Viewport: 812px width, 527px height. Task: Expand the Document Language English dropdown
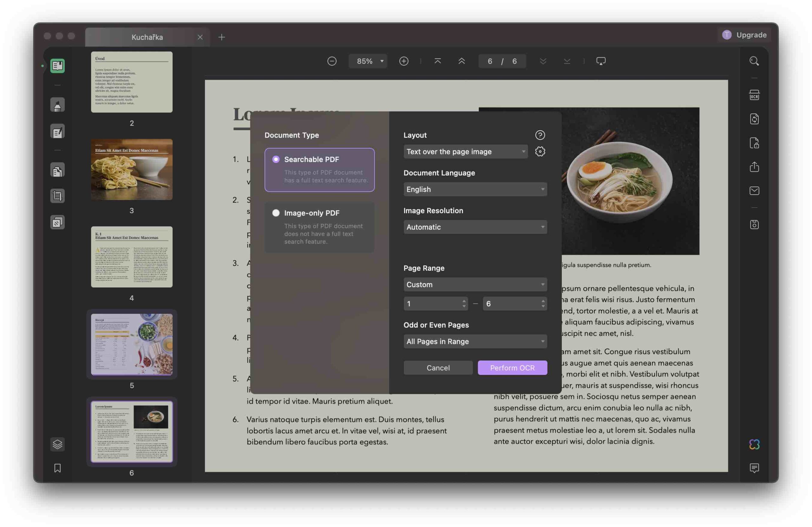[475, 189]
